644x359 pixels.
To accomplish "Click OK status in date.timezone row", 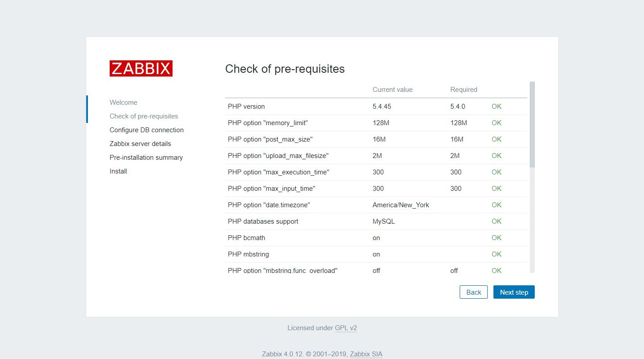I will 497,205.
